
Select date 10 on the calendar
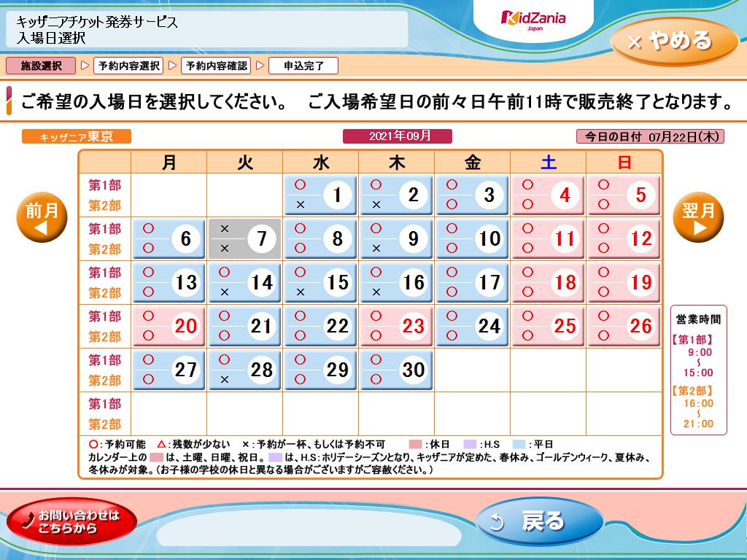click(472, 238)
